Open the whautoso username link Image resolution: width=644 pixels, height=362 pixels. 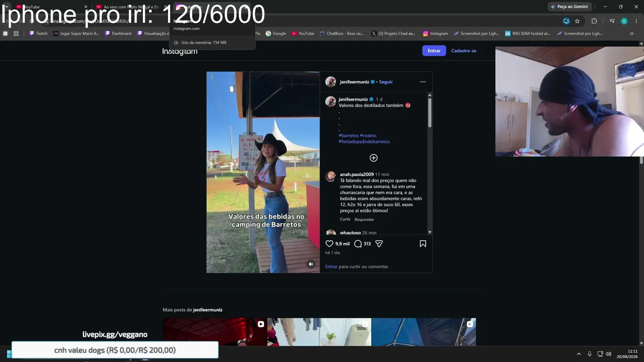350,233
